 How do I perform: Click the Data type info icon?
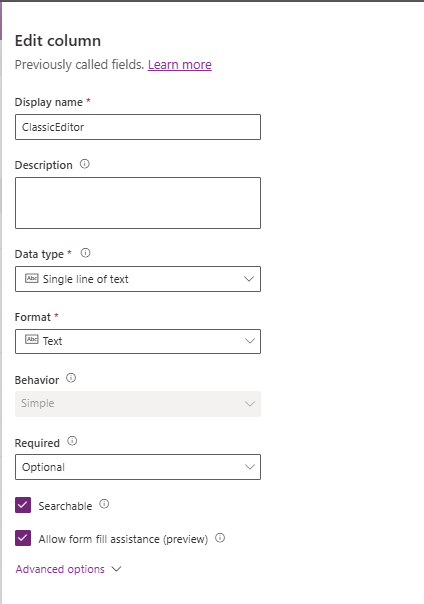tap(85, 253)
